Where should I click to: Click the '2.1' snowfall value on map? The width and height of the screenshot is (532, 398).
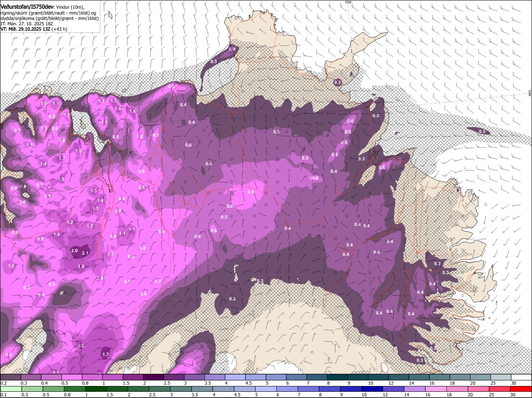(86, 253)
